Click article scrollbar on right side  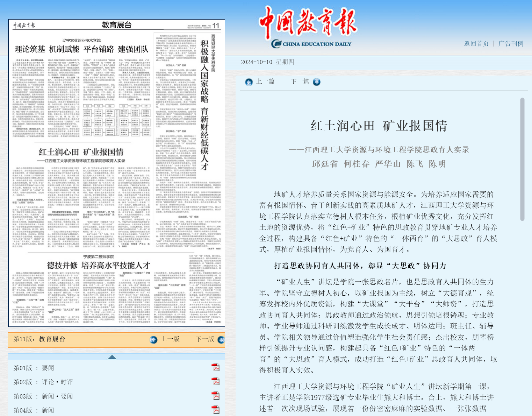click(522, 159)
